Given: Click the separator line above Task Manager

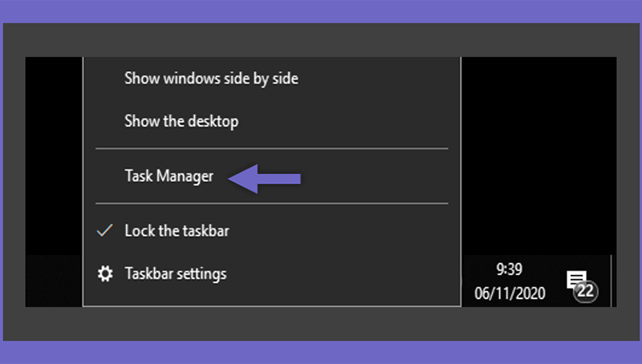Looking at the screenshot, I should 272,148.
